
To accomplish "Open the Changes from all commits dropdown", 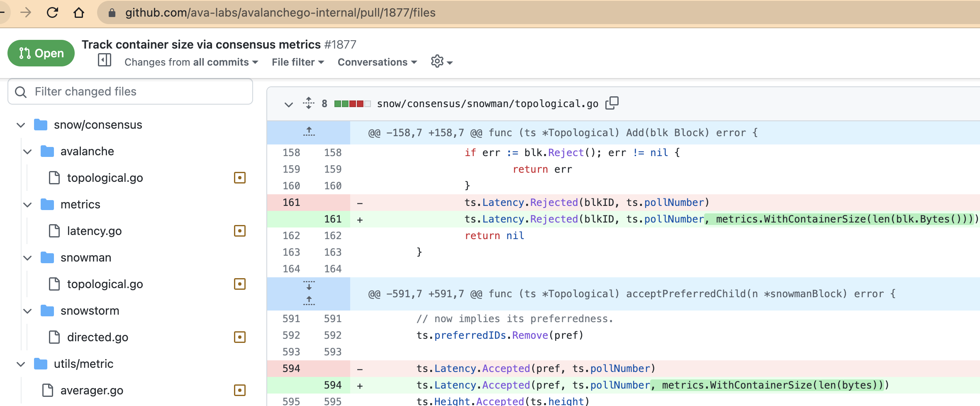I will click(191, 62).
